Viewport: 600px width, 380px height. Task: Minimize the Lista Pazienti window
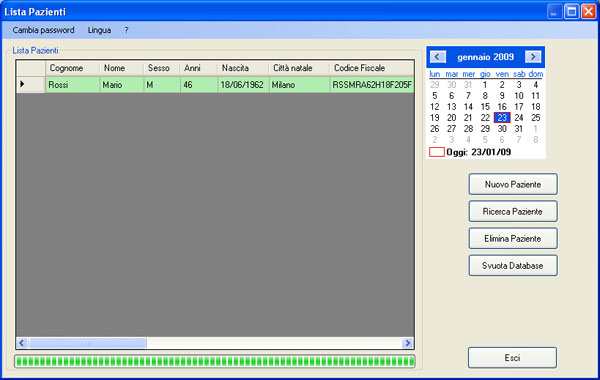[554, 11]
